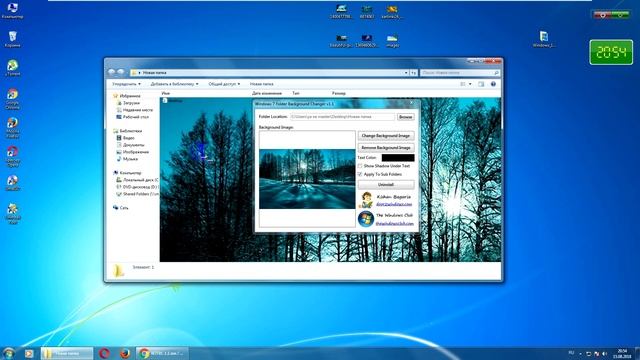
Task: Refresh the Explorer folder view
Action: pos(413,73)
